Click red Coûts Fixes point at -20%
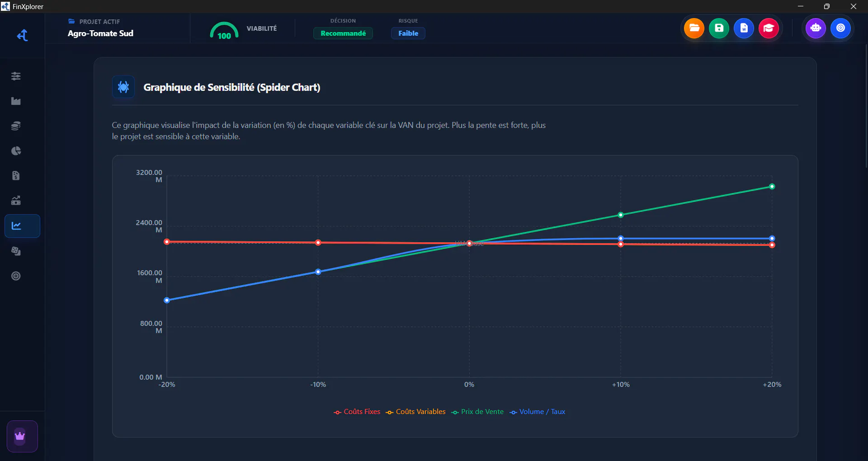The width and height of the screenshot is (868, 461). (167, 242)
